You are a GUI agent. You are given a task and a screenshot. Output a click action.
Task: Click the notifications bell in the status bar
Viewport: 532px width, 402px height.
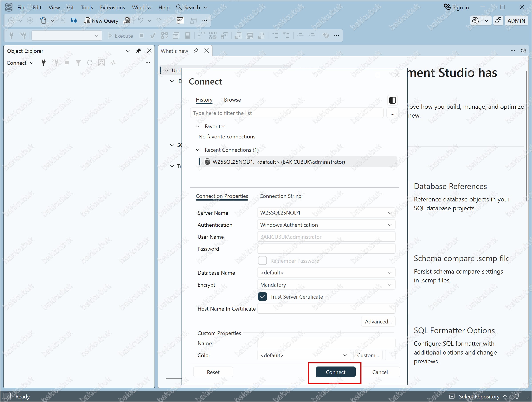tap(517, 396)
